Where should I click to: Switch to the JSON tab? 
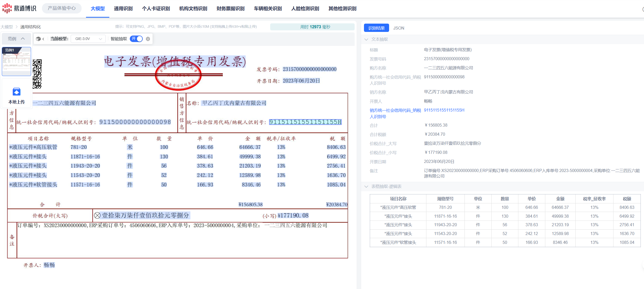398,28
